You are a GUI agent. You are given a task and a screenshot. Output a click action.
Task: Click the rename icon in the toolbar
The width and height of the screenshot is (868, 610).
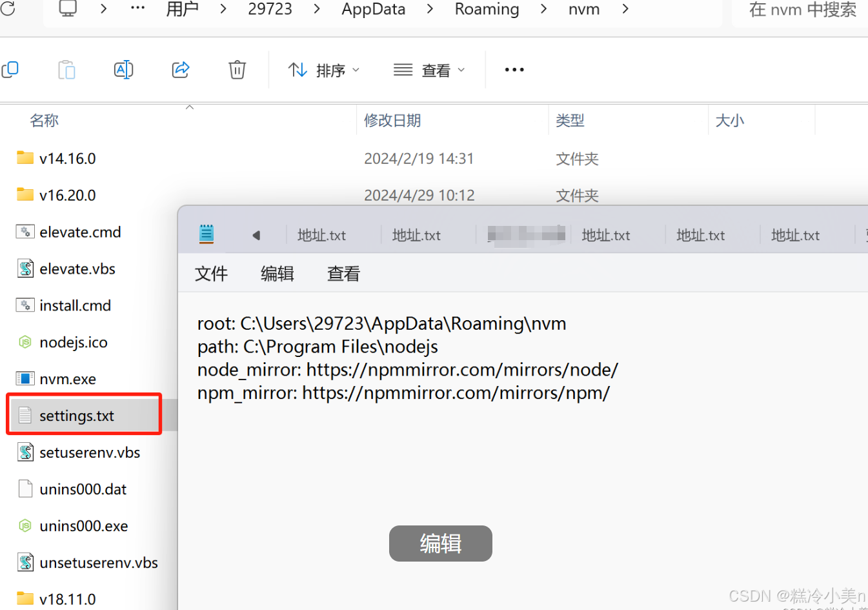[123, 70]
